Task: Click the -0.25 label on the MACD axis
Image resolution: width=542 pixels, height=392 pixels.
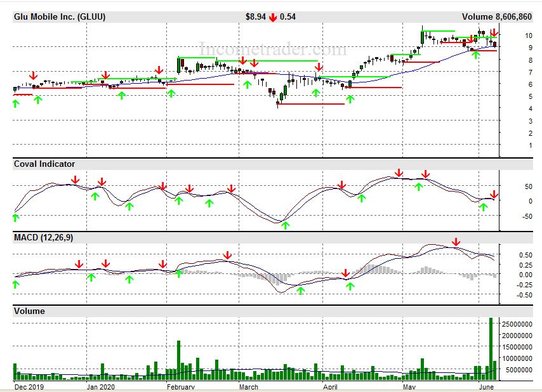Action: coord(524,285)
